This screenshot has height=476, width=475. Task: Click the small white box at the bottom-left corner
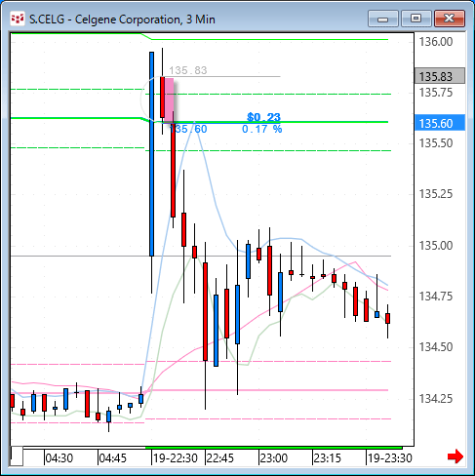pyautogui.click(x=17, y=456)
